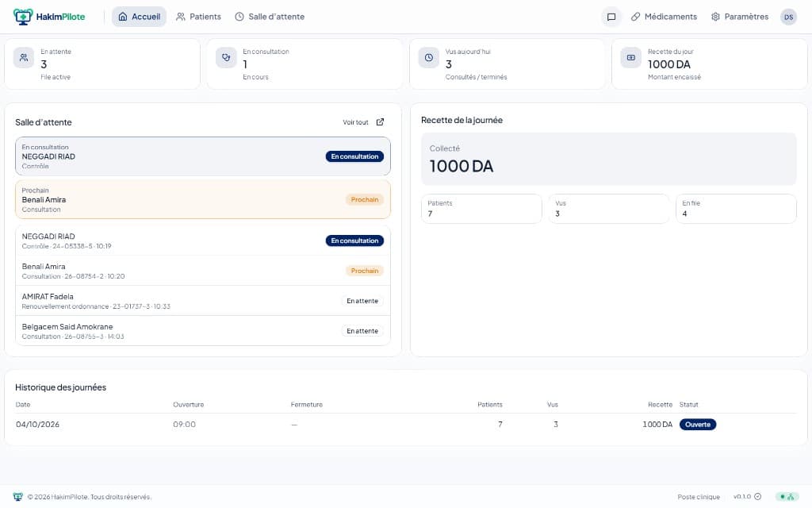Switch to Salle d'attente tab

pos(270,17)
